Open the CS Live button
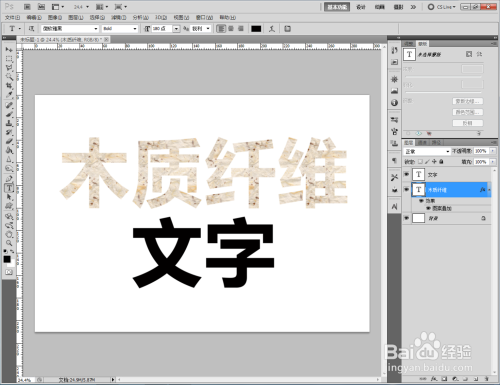 (442, 7)
